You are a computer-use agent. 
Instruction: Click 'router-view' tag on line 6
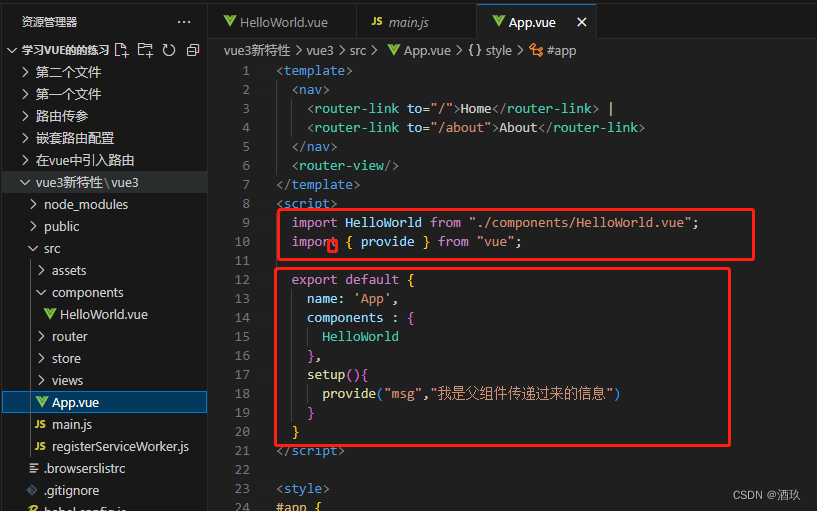[341, 166]
